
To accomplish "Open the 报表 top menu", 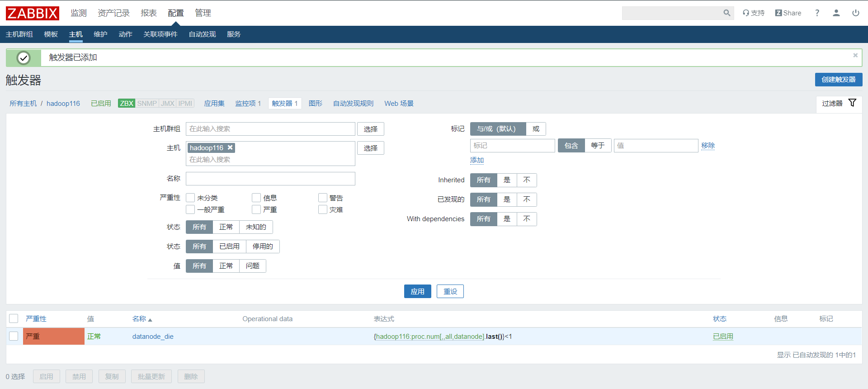I will tap(149, 13).
